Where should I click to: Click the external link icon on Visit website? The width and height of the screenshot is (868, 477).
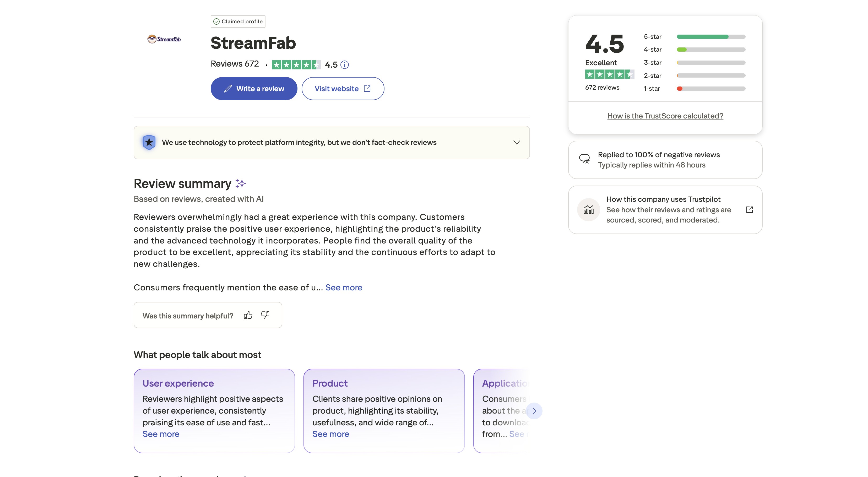367,88
